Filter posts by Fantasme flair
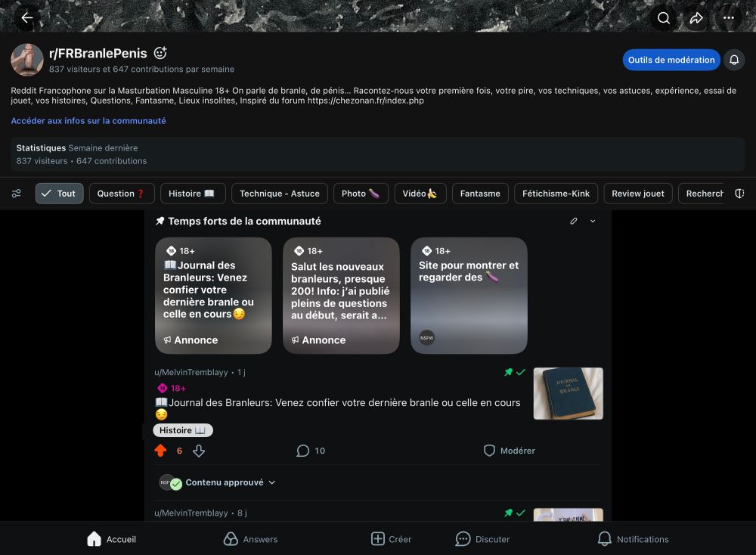This screenshot has width=756, height=555. 480,194
